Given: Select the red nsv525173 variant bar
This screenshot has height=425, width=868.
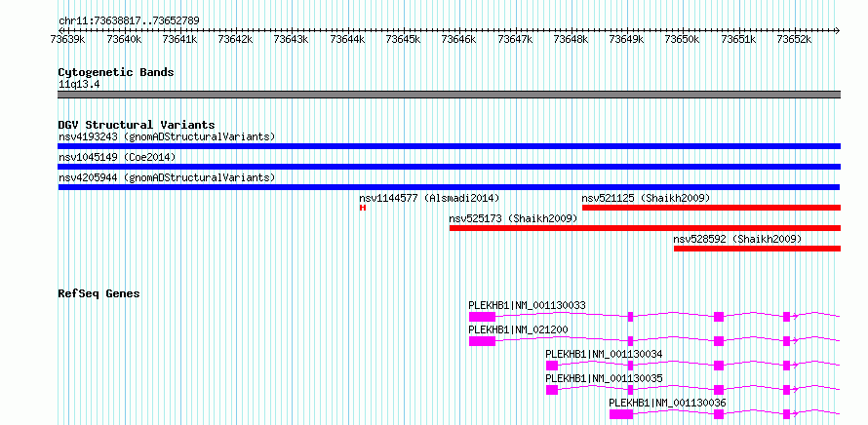Looking at the screenshot, I should (x=645, y=228).
